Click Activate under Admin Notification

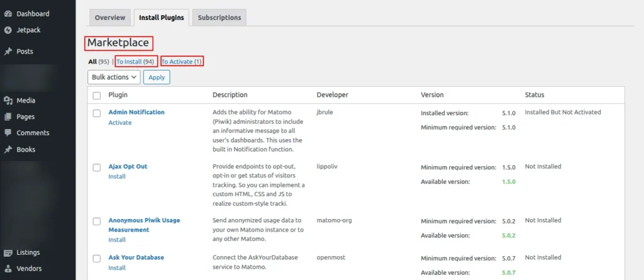click(x=120, y=123)
